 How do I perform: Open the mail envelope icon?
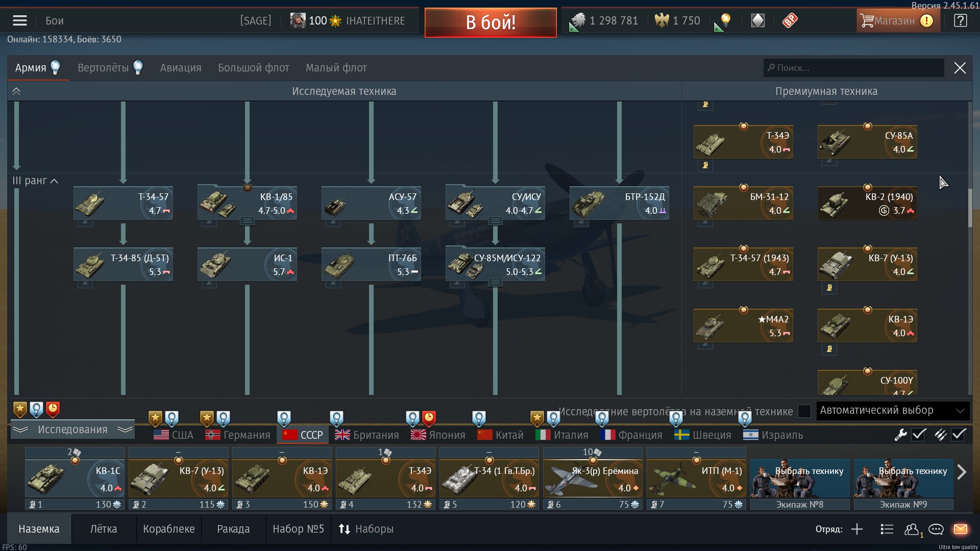click(961, 529)
